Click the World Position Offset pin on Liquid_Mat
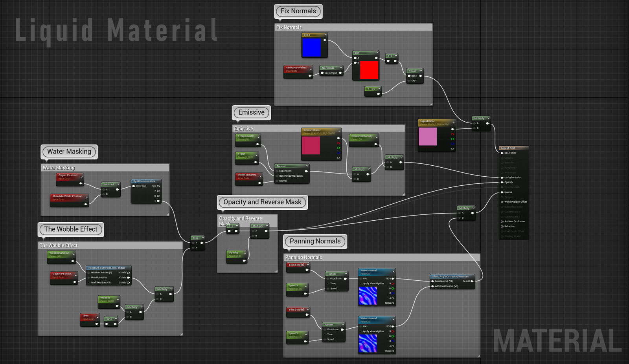Viewport: 629px width, 364px height. pyautogui.click(x=502, y=201)
